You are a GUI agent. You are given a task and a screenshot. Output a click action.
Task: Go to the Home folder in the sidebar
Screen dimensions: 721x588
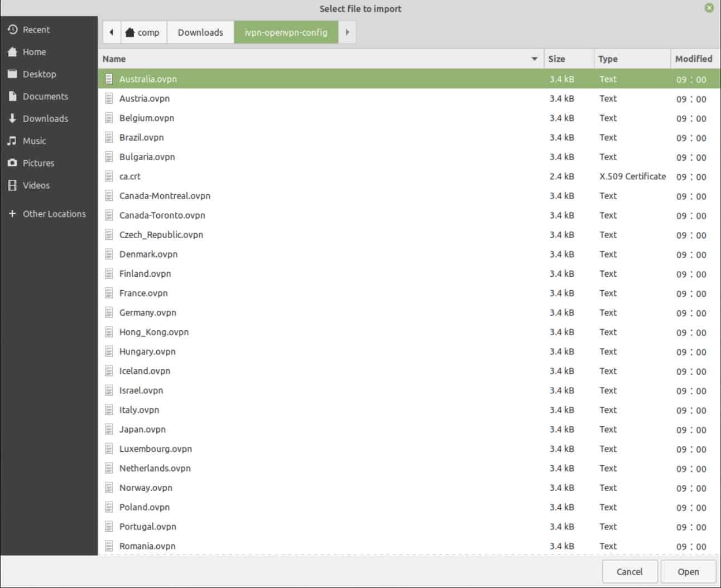(x=49, y=52)
